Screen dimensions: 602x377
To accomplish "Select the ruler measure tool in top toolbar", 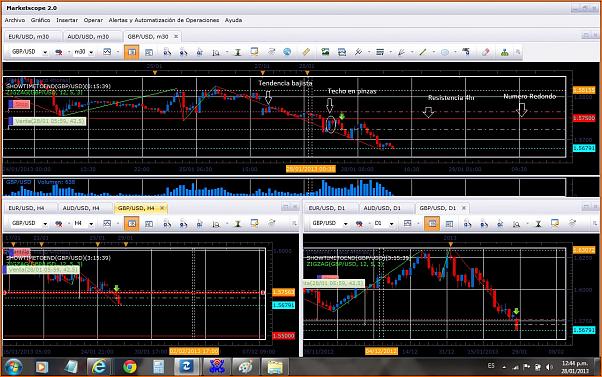I will point(306,52).
